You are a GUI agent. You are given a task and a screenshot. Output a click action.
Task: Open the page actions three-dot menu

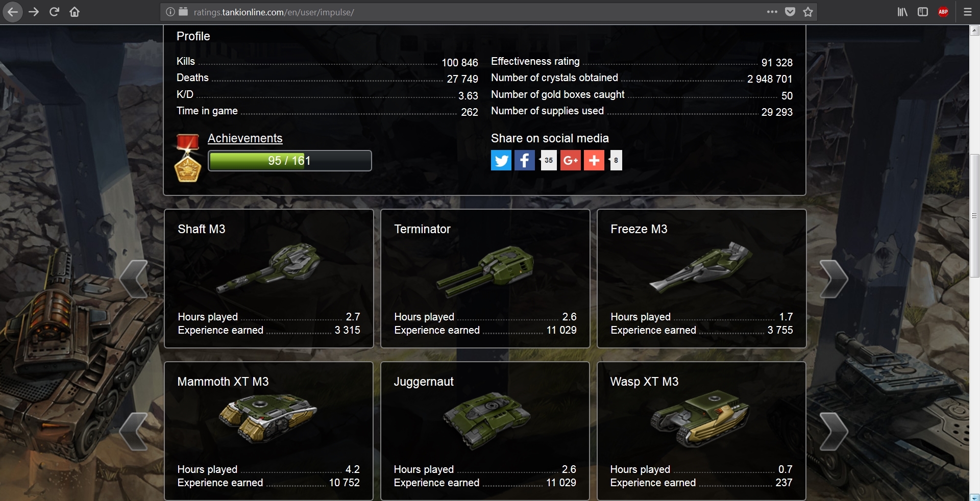pos(772,12)
